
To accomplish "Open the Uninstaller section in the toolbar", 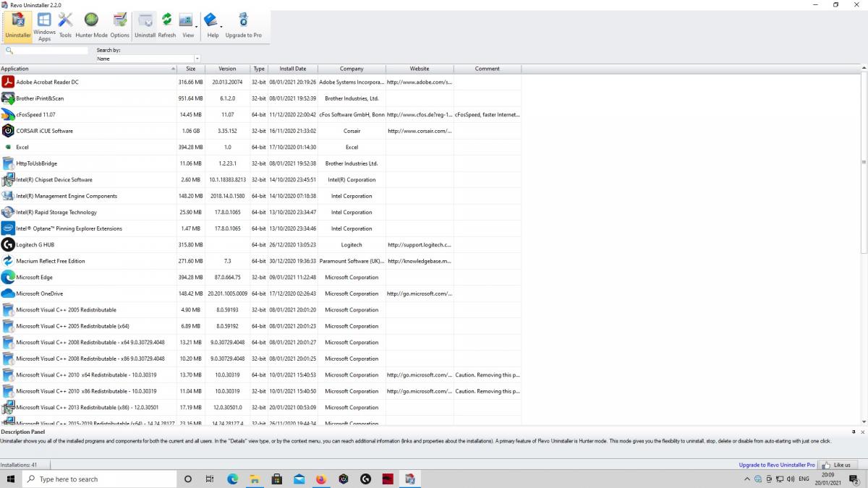I will pyautogui.click(x=18, y=26).
